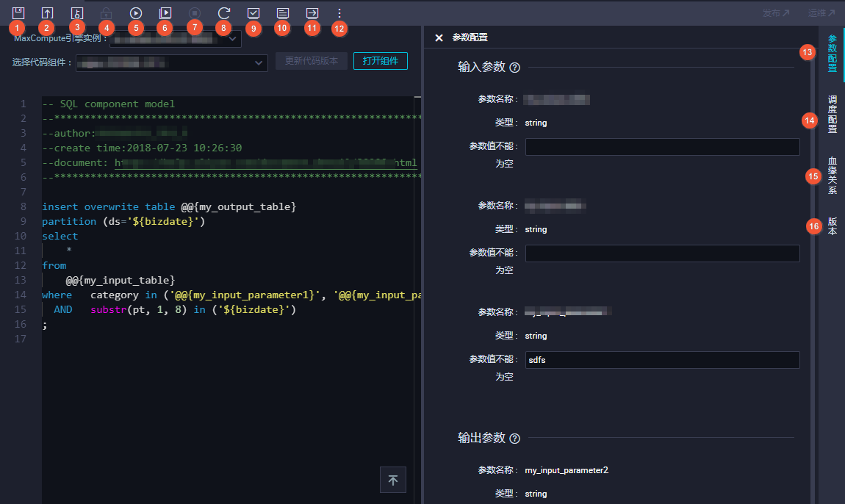Run the SQL with the play icon
Viewport: 845px width, 504px height.
coord(136,13)
